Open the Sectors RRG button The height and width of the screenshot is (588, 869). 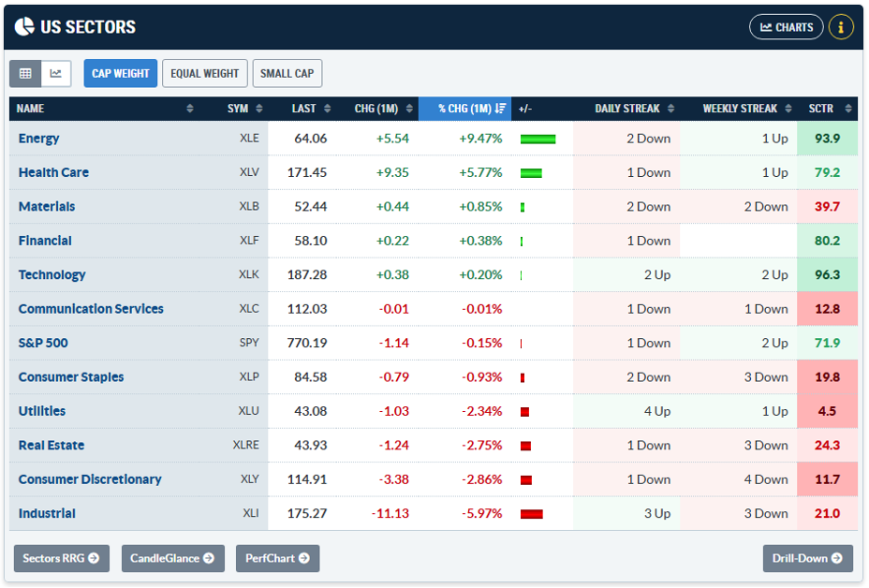[x=62, y=558]
